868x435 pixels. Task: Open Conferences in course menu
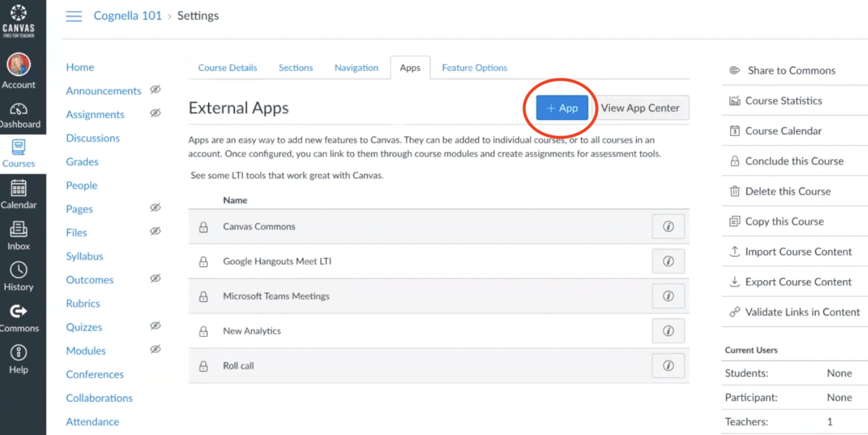[95, 374]
